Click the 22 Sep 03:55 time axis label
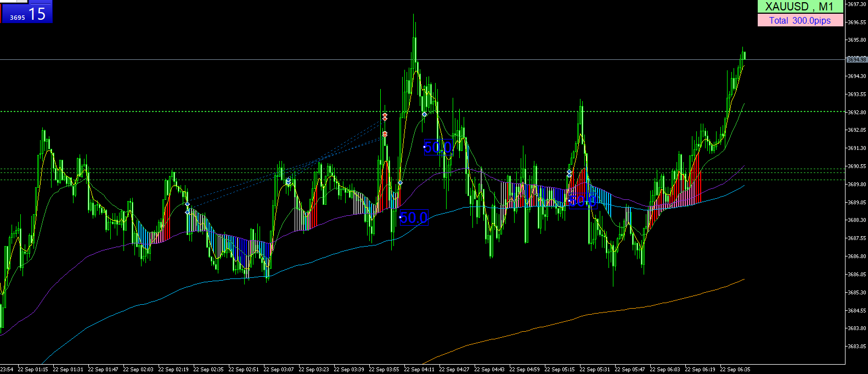 coord(384,370)
